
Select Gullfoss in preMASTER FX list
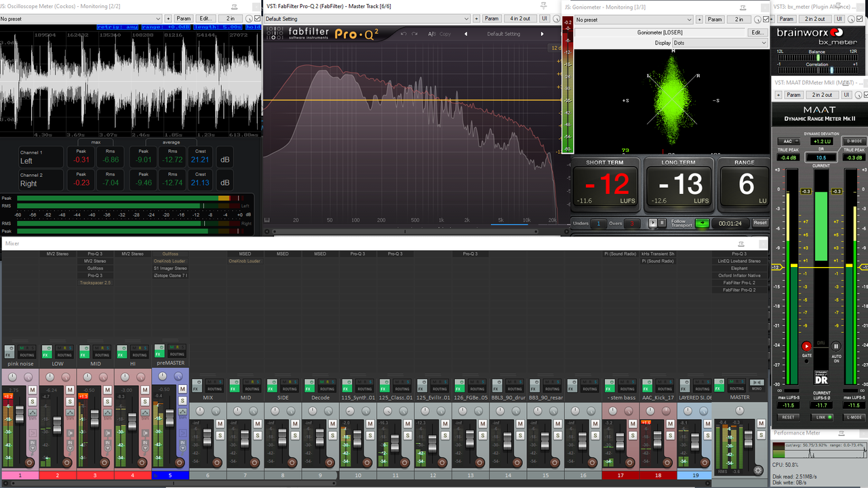point(170,254)
